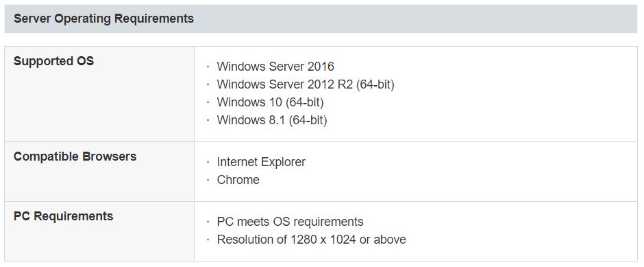Image resolution: width=644 pixels, height=267 pixels.
Task: Click the bullet before Resolution of 1280
Action: point(208,240)
